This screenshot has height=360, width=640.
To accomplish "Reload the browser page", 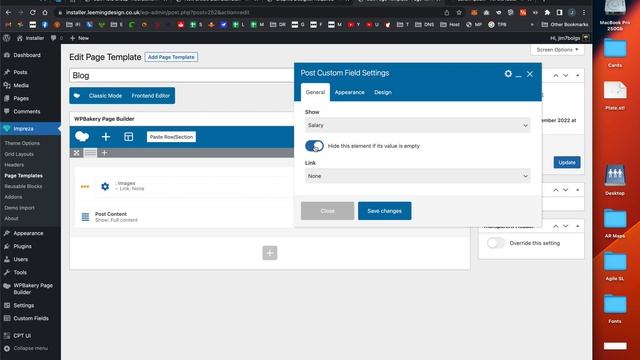I will point(33,13).
